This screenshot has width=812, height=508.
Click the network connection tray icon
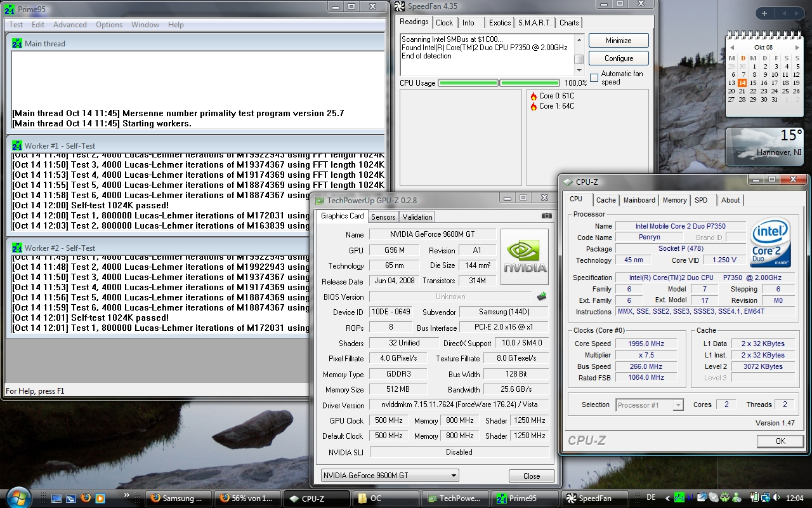(766, 498)
